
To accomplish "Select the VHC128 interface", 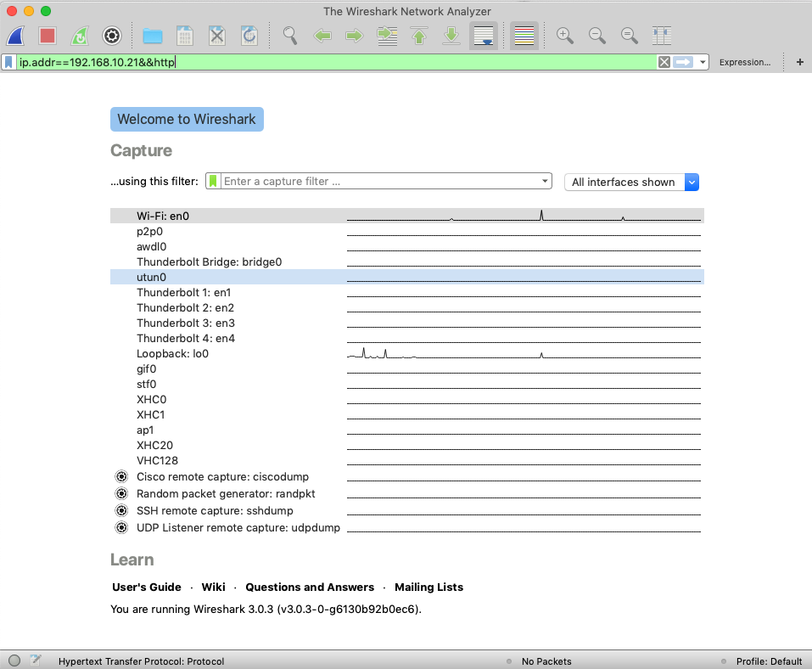I will (x=406, y=461).
